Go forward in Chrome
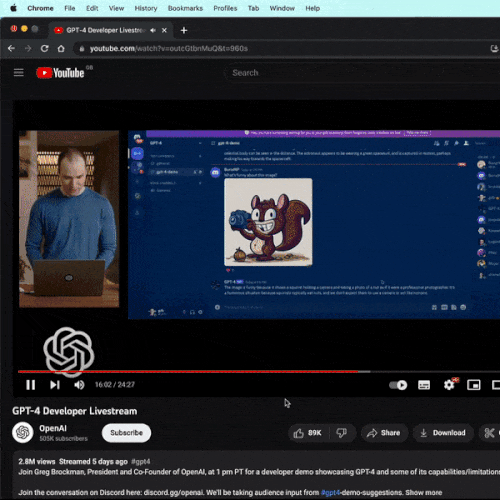Image resolution: width=500 pixels, height=500 pixels. pos(28,49)
